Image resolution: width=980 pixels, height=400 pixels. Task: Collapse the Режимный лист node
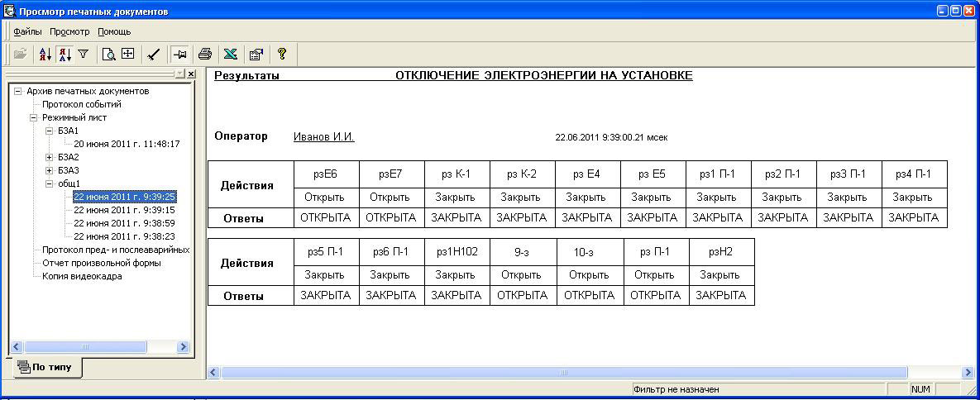(x=34, y=117)
